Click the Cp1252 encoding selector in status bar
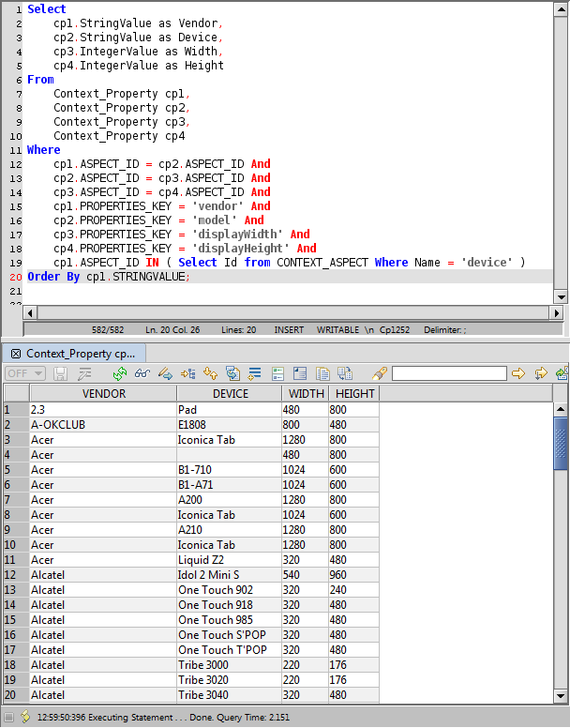The image size is (570, 728). tap(393, 329)
